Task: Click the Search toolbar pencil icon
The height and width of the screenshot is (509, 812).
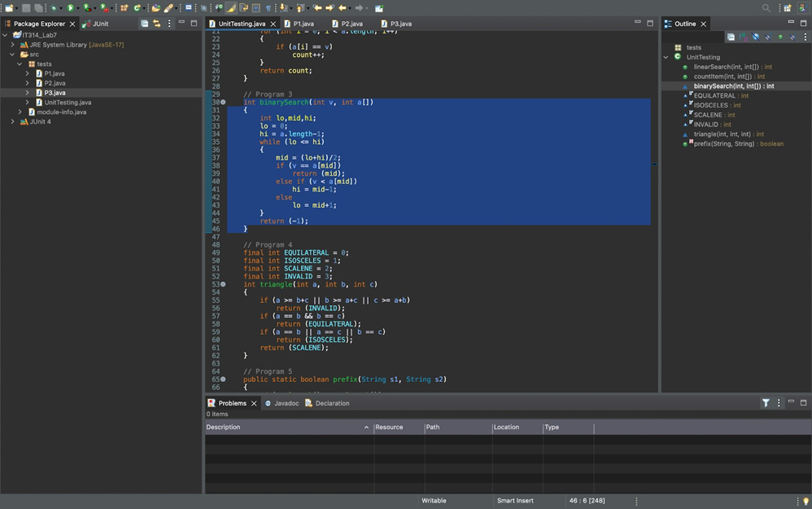Action: [168, 8]
